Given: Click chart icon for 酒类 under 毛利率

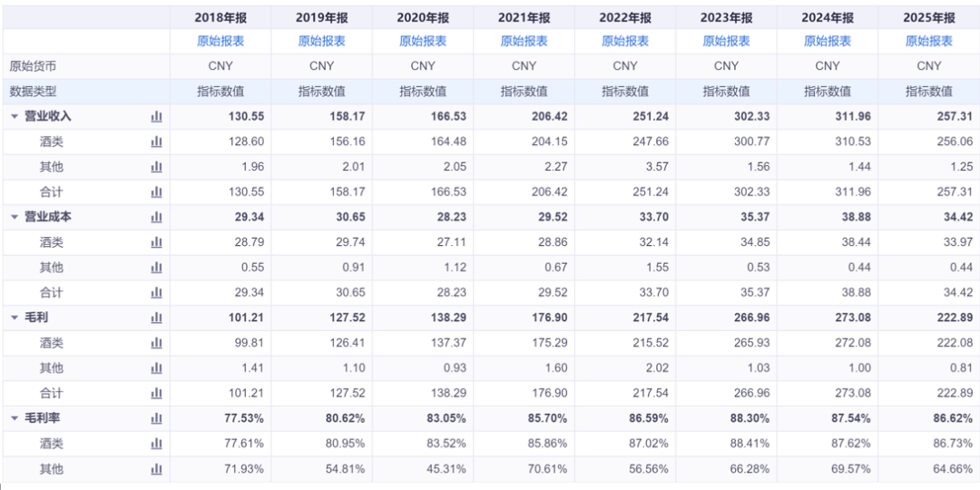Looking at the screenshot, I should (156, 444).
